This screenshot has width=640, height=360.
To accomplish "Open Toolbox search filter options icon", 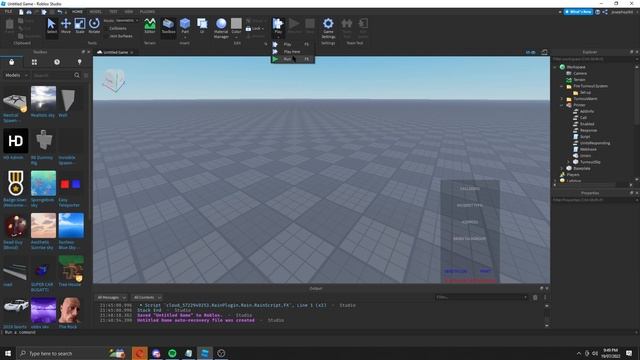I will (x=86, y=75).
